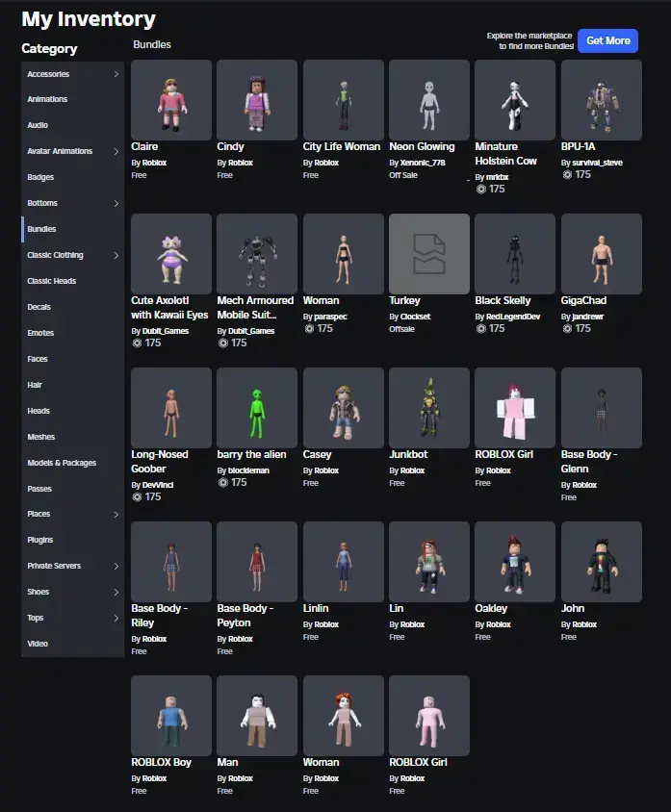The width and height of the screenshot is (671, 812).
Task: Click the Robux icon under GigaChad
Action: pyautogui.click(x=567, y=328)
